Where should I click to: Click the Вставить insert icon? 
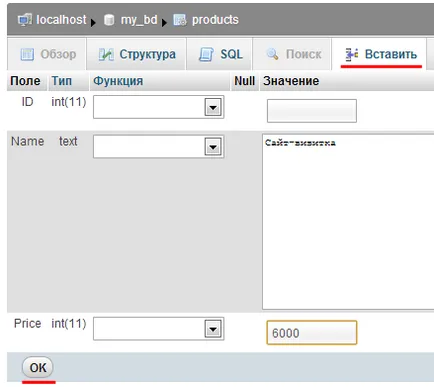[352, 54]
